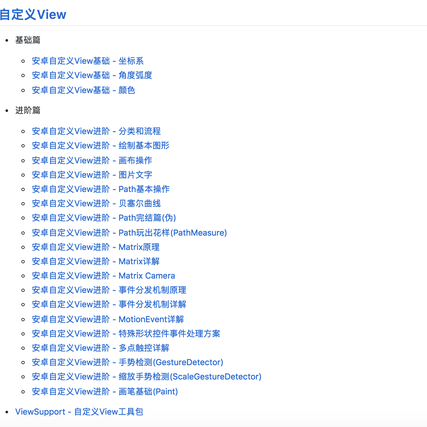The height and width of the screenshot is (427, 427).
Task: Open link 安卓自定义View基础 - 颜色
Action: [83, 90]
